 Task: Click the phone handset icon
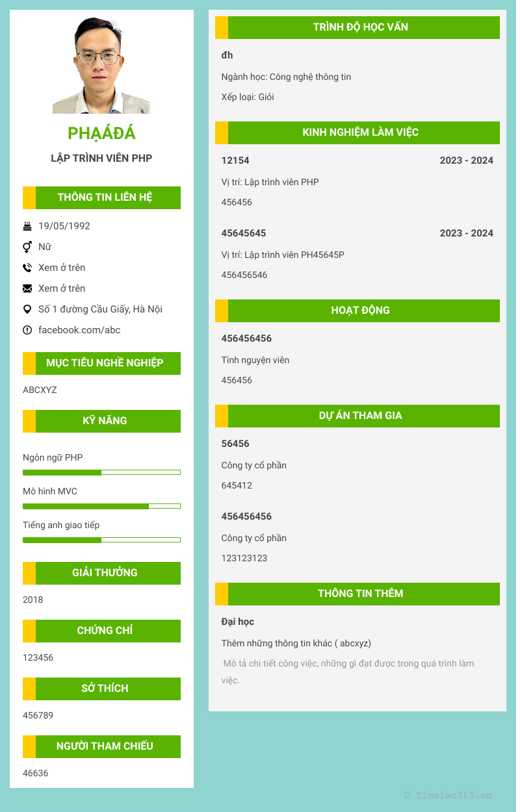point(27,268)
